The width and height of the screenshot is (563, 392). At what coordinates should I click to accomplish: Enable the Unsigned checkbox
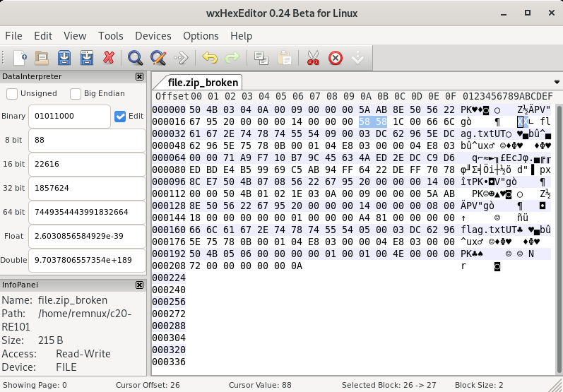click(x=12, y=94)
